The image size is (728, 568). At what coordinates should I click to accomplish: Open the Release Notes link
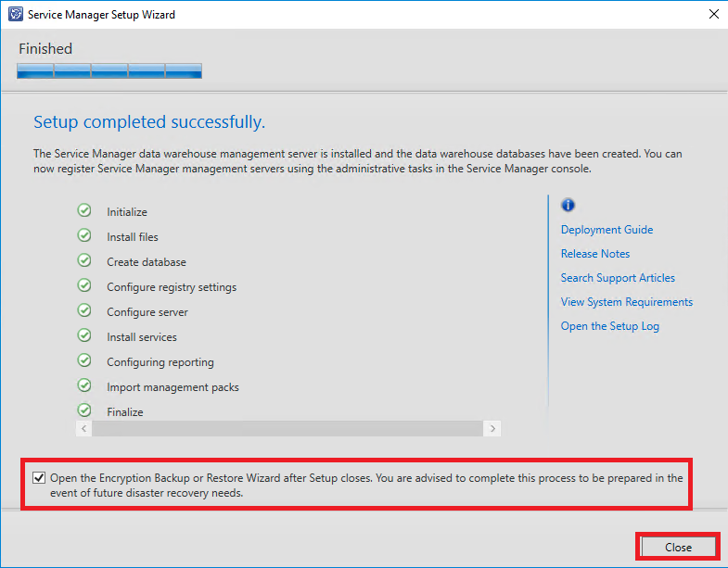tap(594, 254)
